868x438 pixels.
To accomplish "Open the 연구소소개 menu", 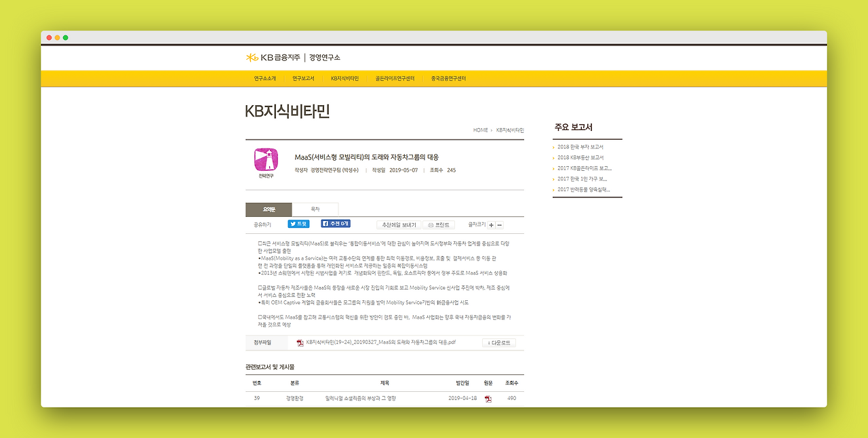I will coord(265,79).
